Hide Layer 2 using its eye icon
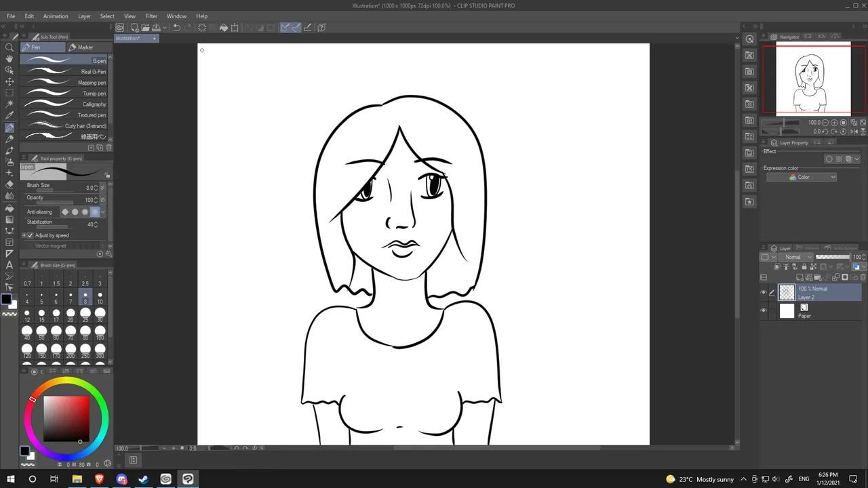868x488 pixels. click(x=763, y=293)
